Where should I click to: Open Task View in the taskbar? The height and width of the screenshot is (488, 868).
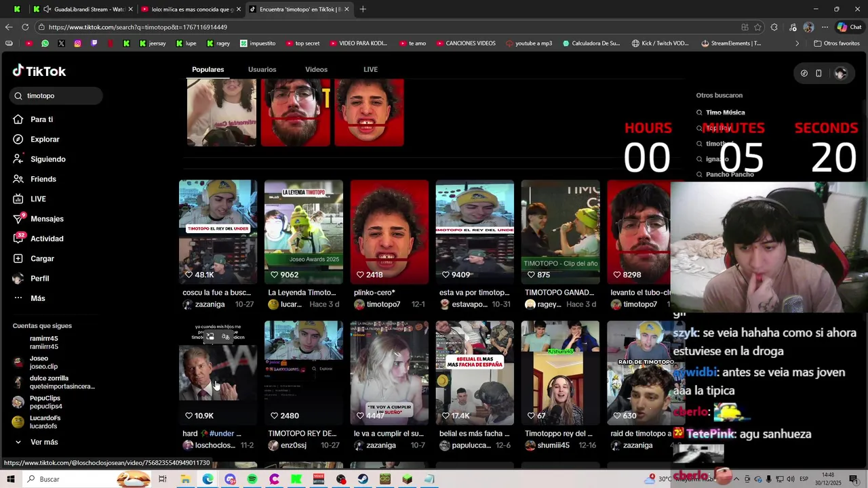163,479
